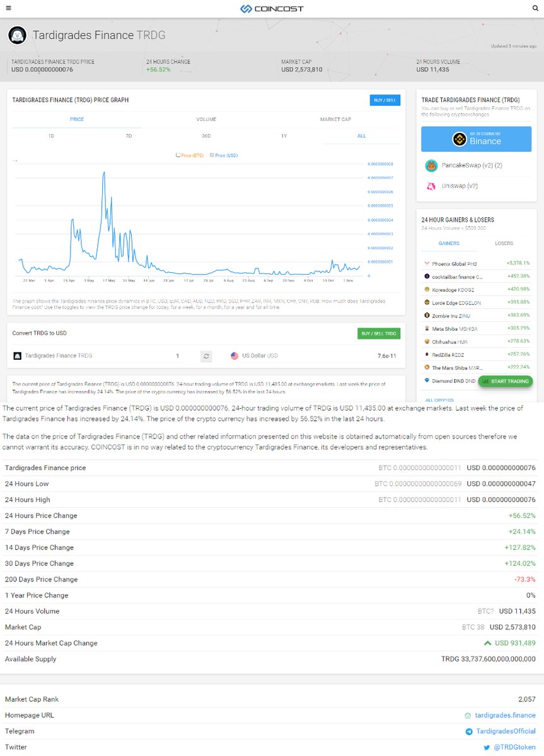Click the Tardigrades Finance coin avatar
This screenshot has height=756, width=544.
pos(17,35)
